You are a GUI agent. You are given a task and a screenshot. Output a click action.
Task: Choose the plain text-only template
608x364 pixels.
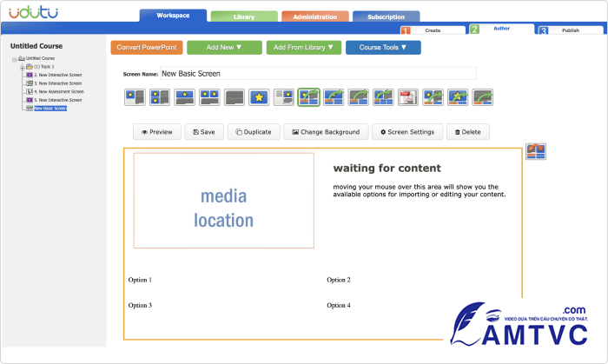[x=235, y=97]
